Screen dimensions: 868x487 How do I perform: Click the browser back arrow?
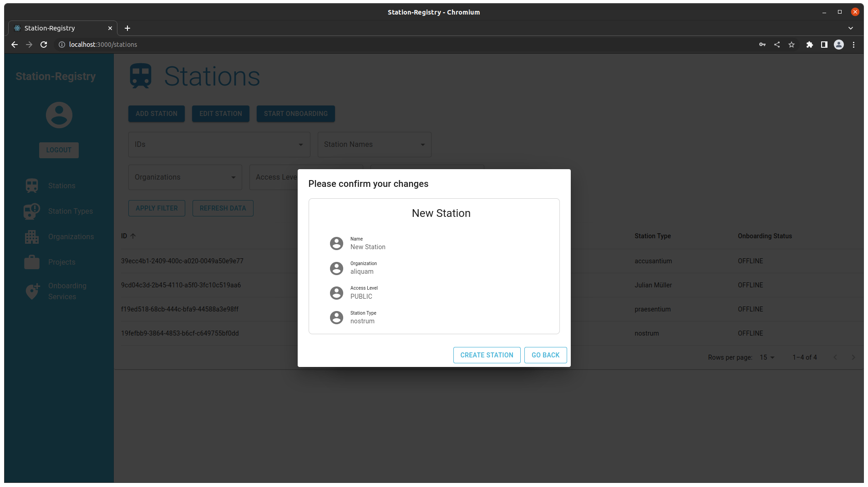coord(15,45)
